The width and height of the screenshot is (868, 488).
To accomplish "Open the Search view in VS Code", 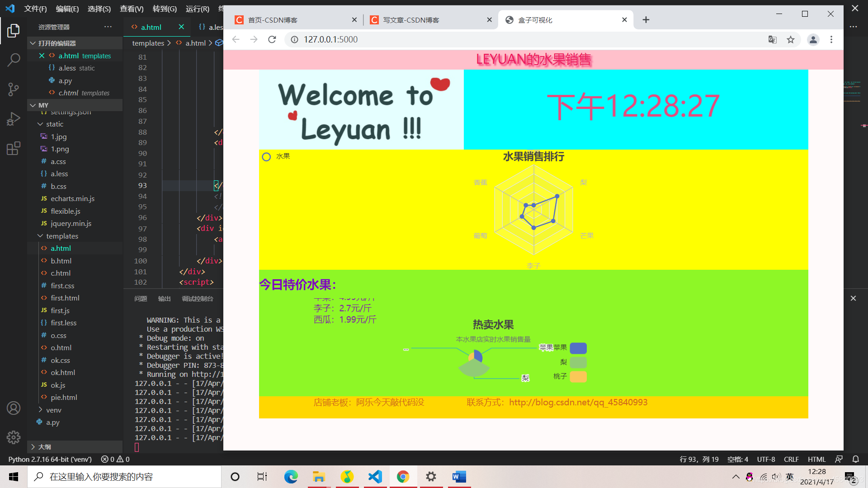I will pyautogui.click(x=14, y=59).
